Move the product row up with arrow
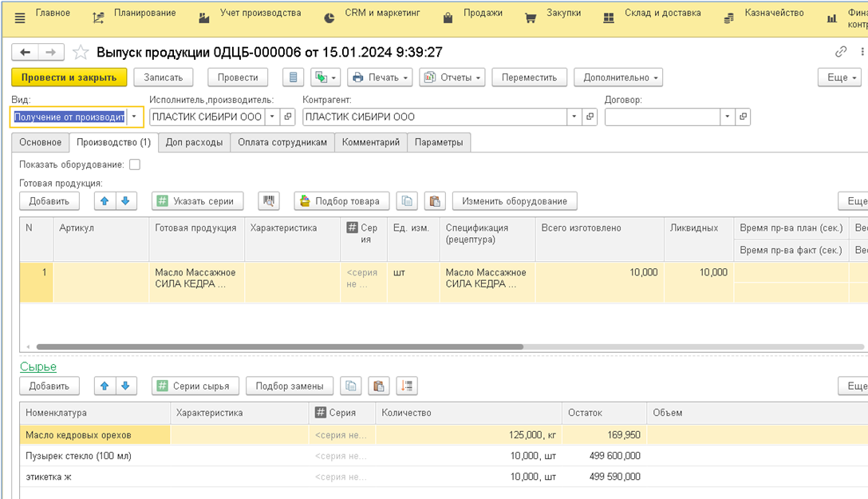Viewport: 868px width, 499px height. [105, 201]
